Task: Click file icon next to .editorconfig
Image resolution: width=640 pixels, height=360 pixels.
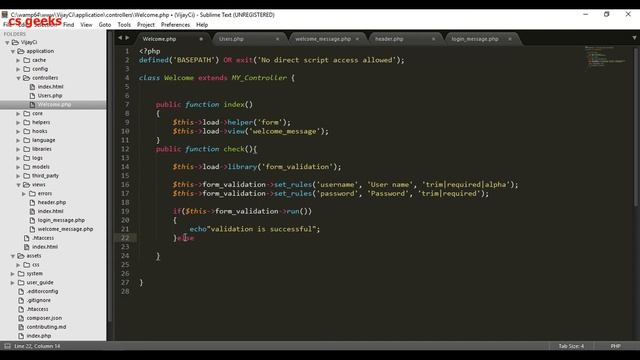Action: coord(21,291)
